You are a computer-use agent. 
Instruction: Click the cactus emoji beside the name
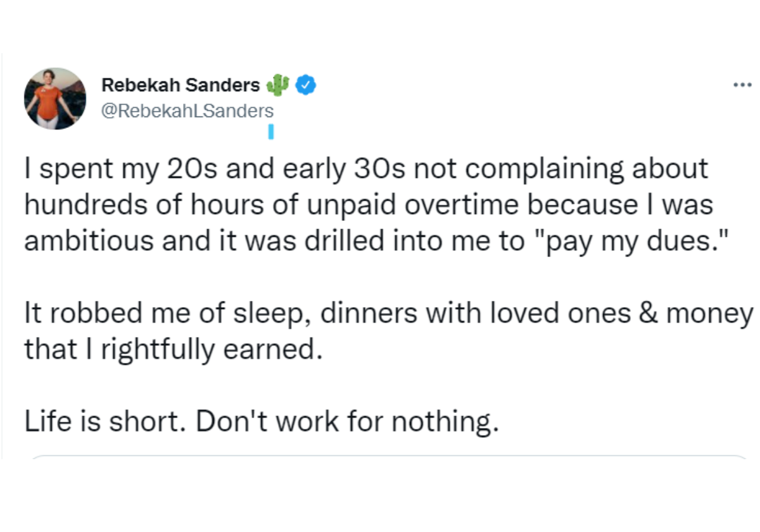click(x=279, y=84)
